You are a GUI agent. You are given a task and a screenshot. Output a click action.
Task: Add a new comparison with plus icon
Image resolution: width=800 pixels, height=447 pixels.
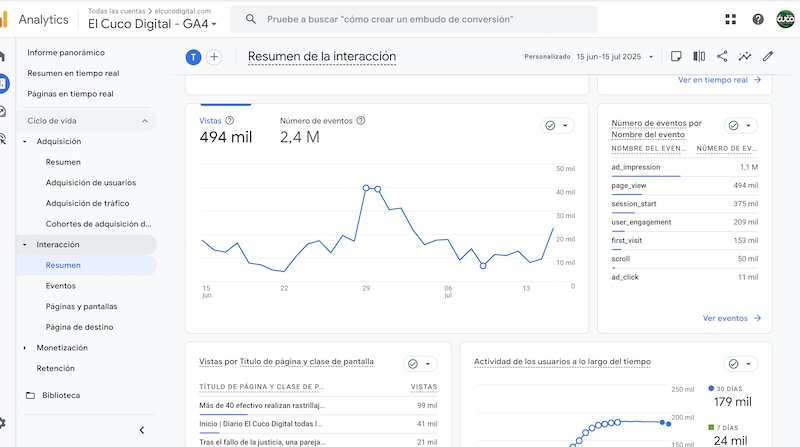pos(214,57)
